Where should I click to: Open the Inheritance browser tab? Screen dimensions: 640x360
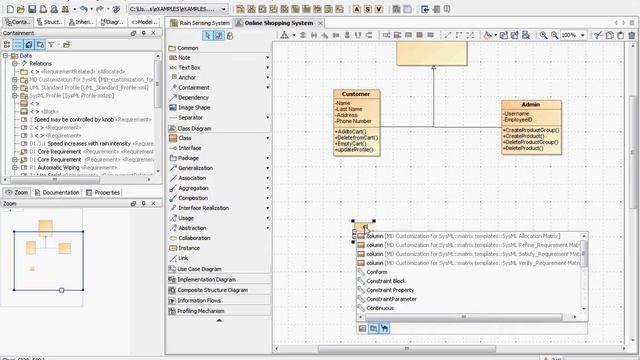(x=81, y=22)
